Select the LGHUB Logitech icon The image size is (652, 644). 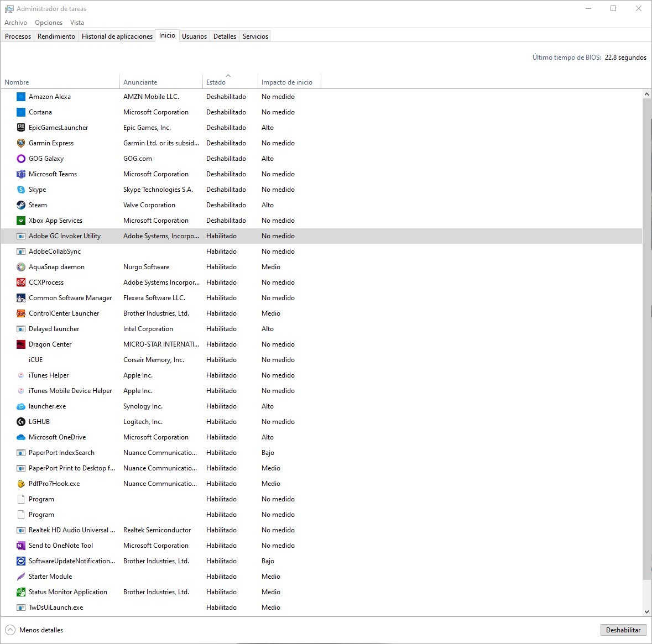21,422
